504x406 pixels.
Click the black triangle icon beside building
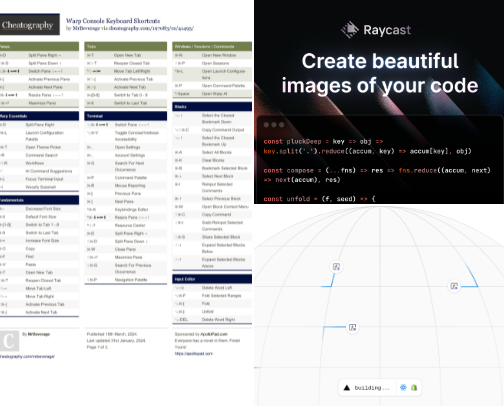(347, 388)
